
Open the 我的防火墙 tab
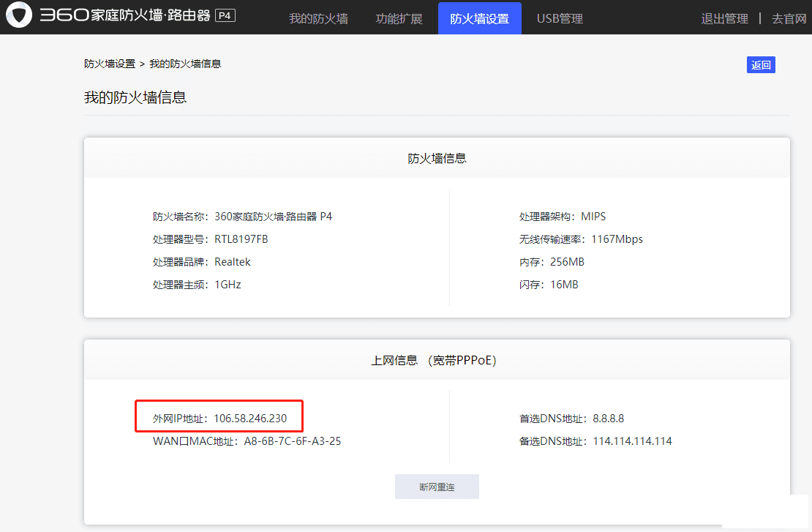point(318,18)
